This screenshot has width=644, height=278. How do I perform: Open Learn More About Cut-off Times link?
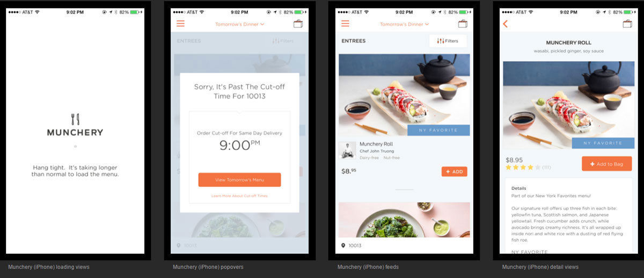(239, 196)
